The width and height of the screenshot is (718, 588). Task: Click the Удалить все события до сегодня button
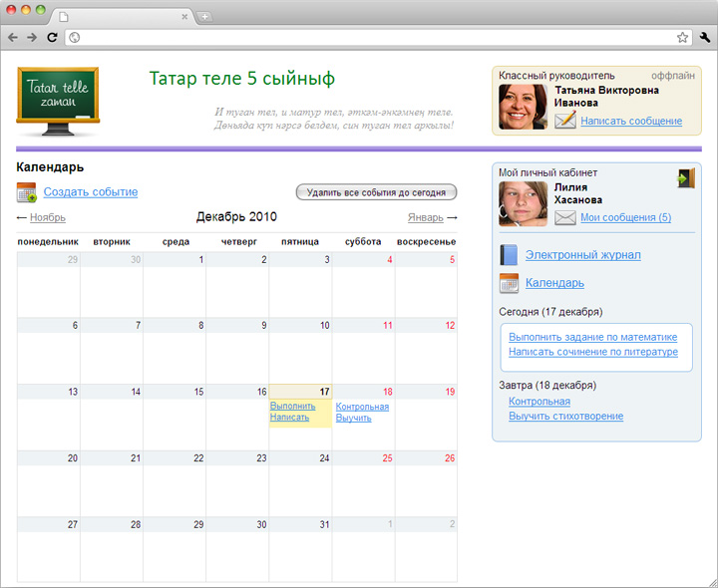pos(376,192)
